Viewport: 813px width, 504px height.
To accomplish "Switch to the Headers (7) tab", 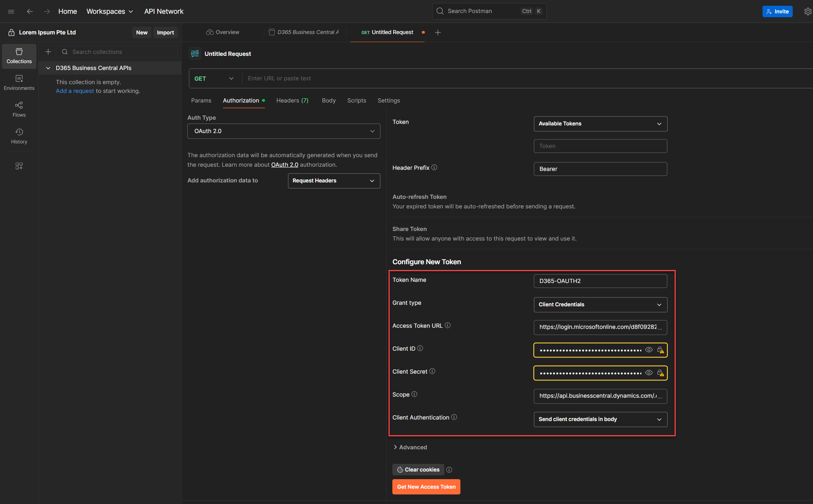I will coord(292,101).
